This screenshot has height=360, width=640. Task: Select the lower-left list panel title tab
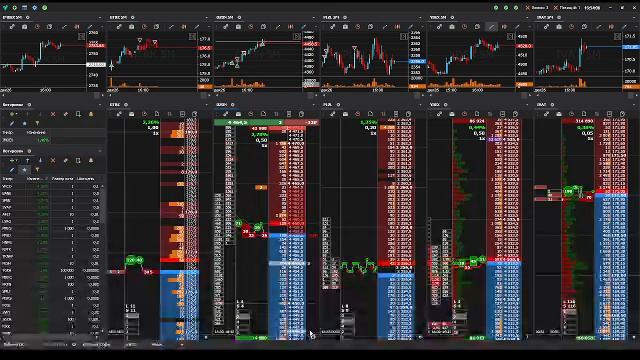pos(13,151)
